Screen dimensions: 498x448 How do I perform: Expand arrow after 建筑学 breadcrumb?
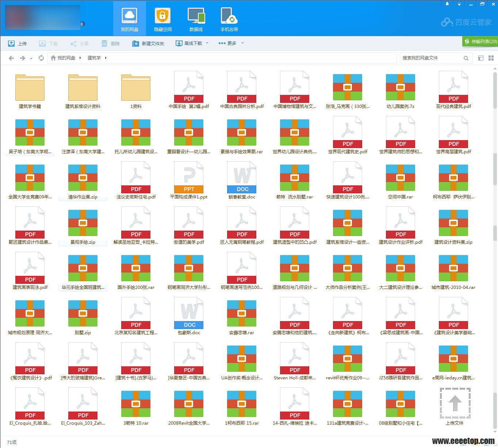106,58
